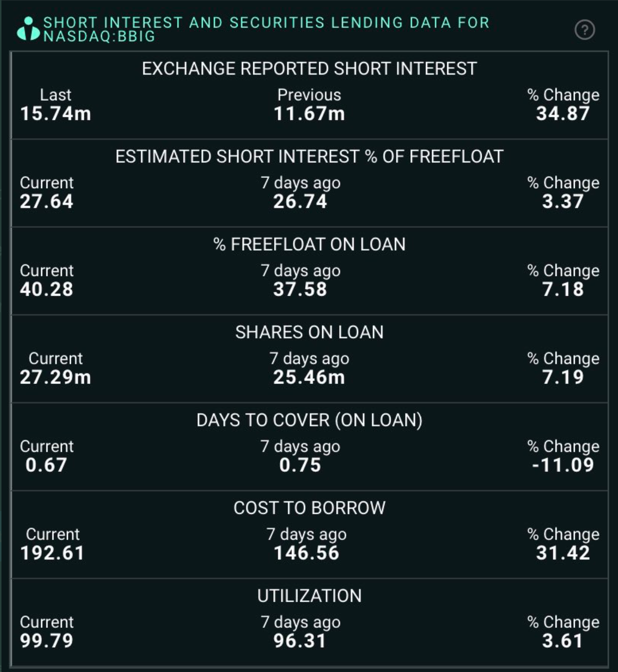Click the Previous value 11.67m

(x=309, y=113)
